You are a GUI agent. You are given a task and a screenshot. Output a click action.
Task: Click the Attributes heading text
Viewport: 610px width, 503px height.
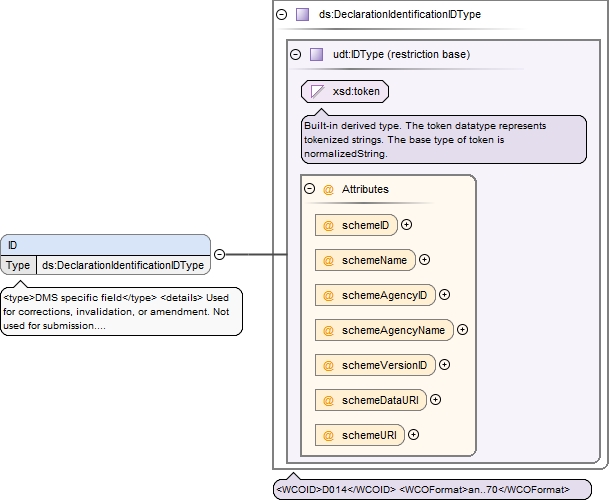365,189
